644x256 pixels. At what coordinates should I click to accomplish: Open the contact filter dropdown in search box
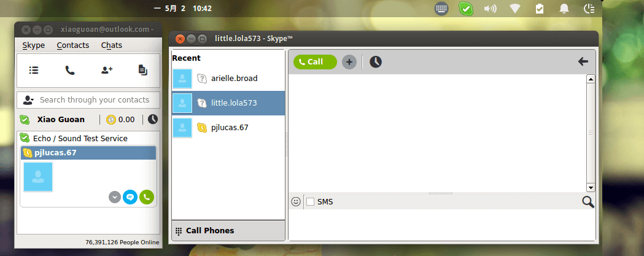[28, 100]
